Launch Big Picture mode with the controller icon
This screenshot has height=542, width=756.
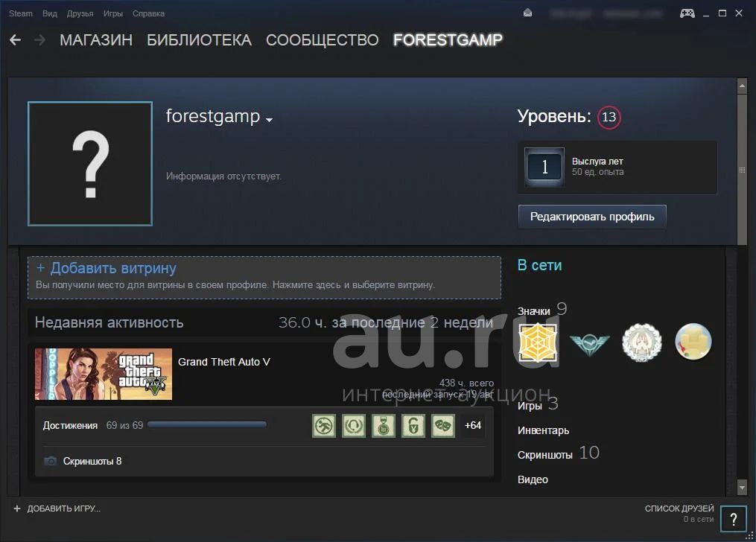coord(687,13)
